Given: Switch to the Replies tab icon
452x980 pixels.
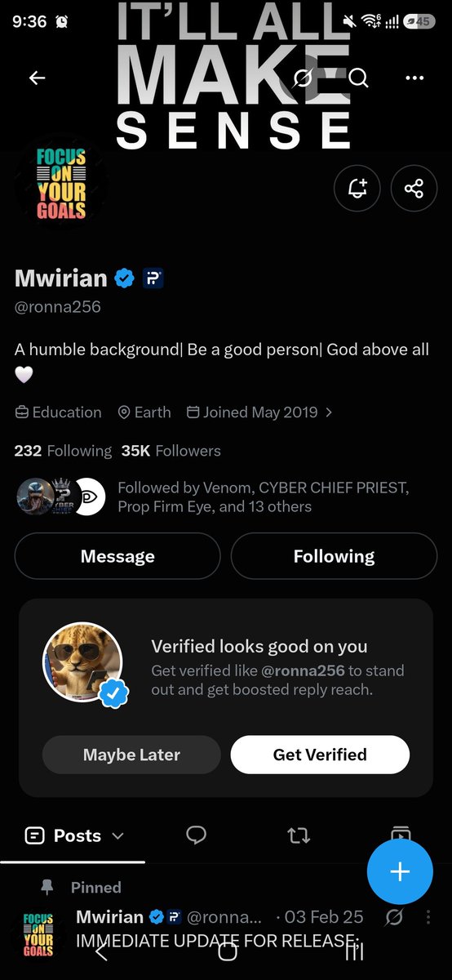Looking at the screenshot, I should pyautogui.click(x=196, y=835).
